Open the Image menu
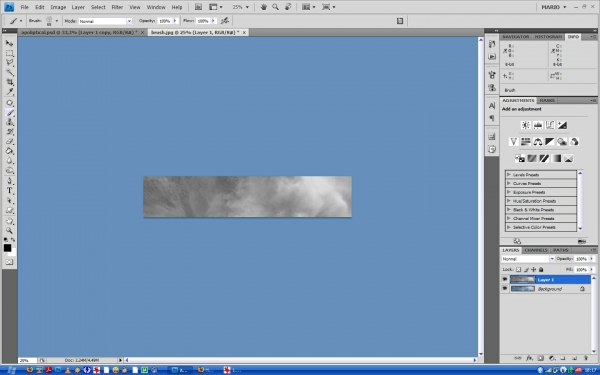 pos(58,7)
